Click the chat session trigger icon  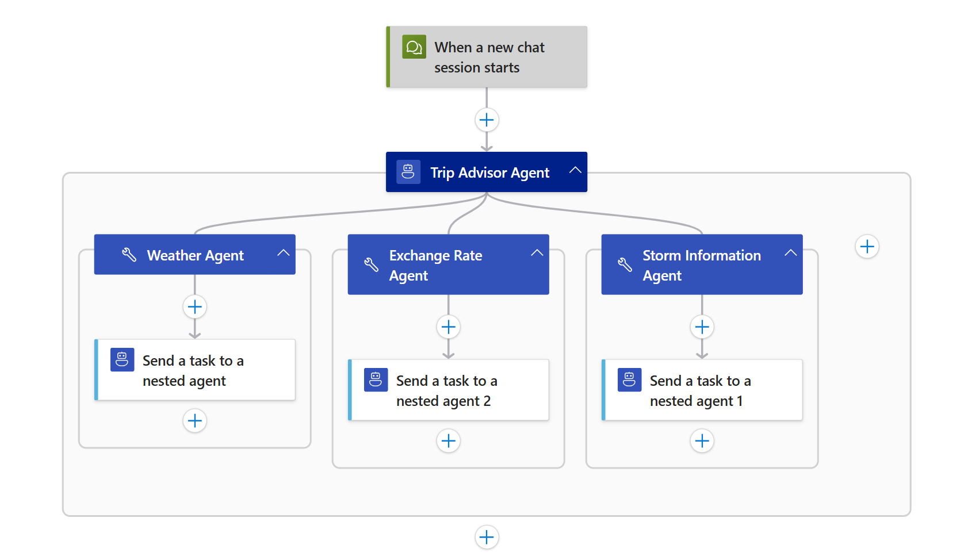414,47
